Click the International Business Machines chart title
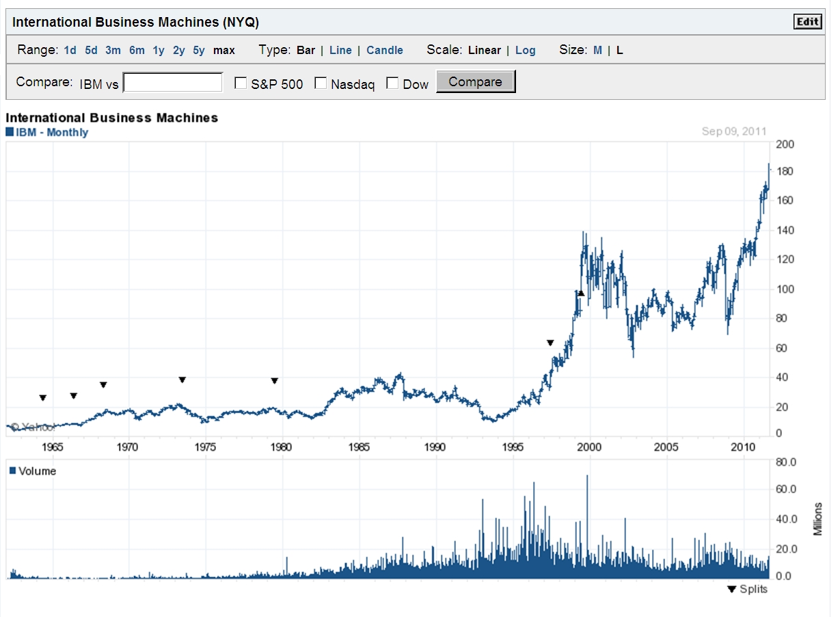This screenshot has height=617, width=840. 112,118
